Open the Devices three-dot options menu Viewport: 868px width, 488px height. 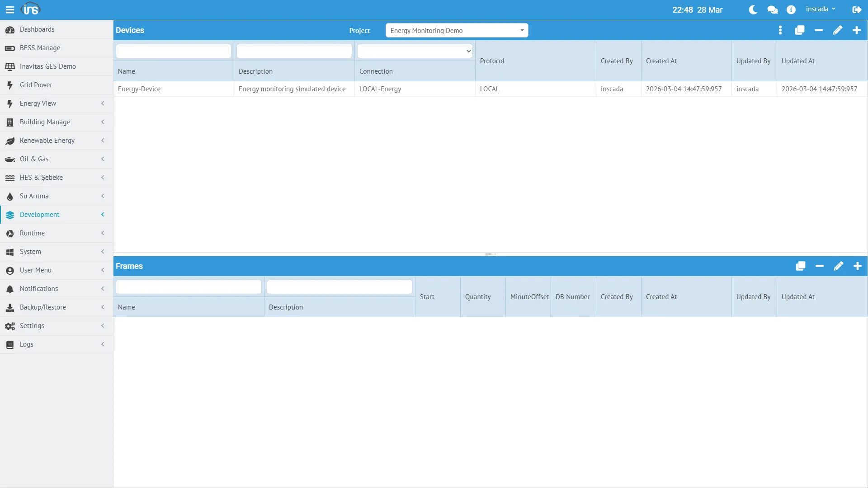click(x=780, y=30)
